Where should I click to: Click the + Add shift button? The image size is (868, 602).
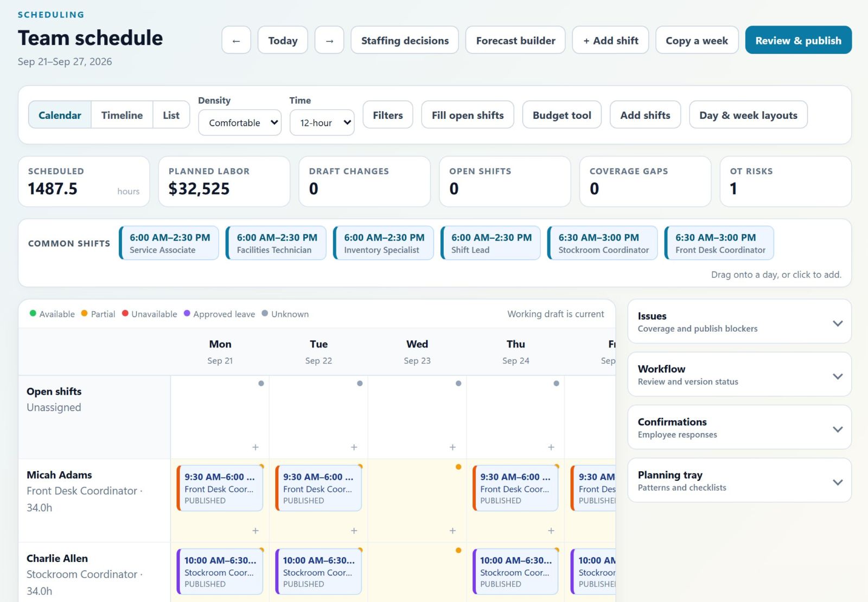[x=610, y=40]
